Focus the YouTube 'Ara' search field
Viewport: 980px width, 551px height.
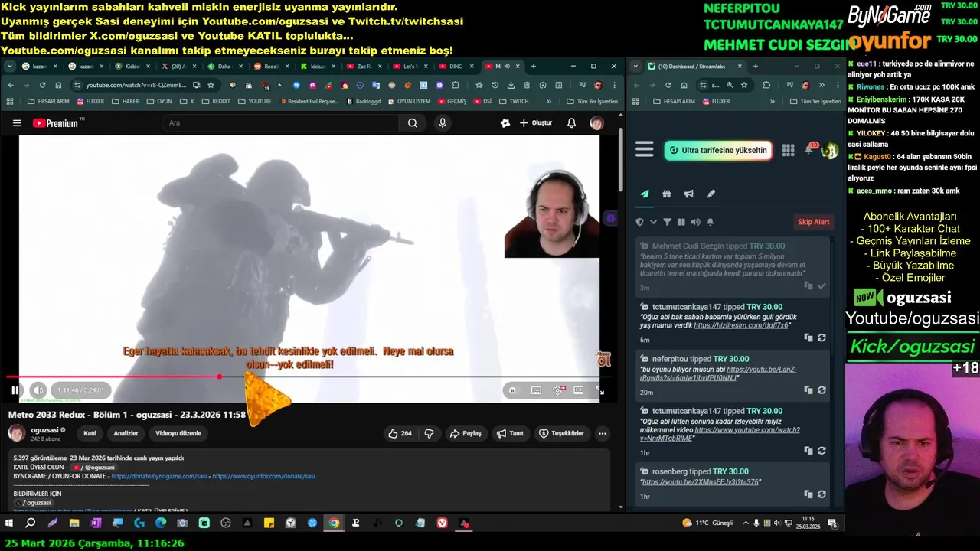pyautogui.click(x=280, y=123)
